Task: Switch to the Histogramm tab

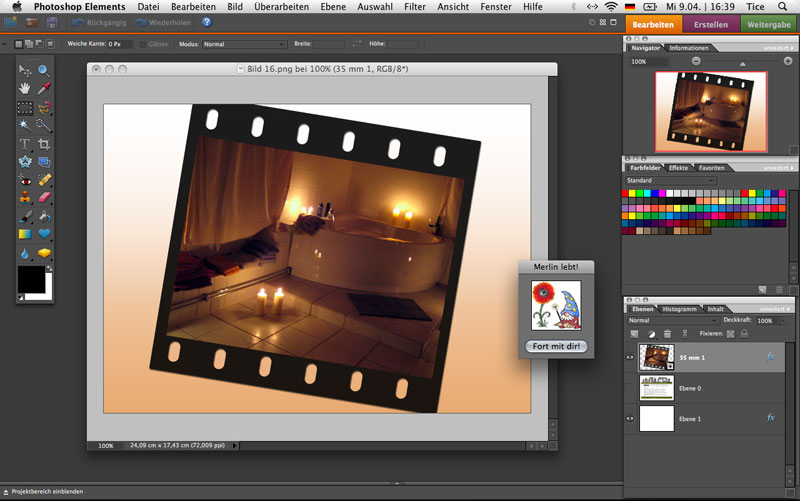Action: click(x=679, y=309)
